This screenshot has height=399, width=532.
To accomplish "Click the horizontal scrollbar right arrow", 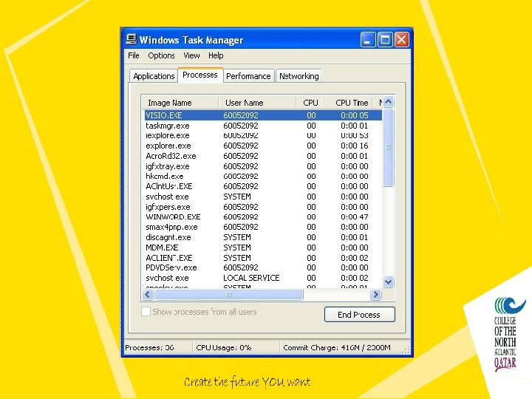I will point(375,295).
